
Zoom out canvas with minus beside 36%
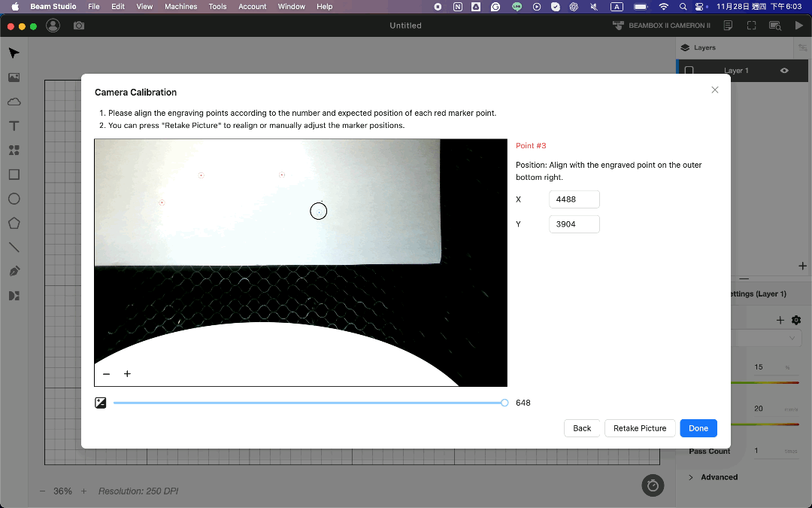click(x=42, y=491)
